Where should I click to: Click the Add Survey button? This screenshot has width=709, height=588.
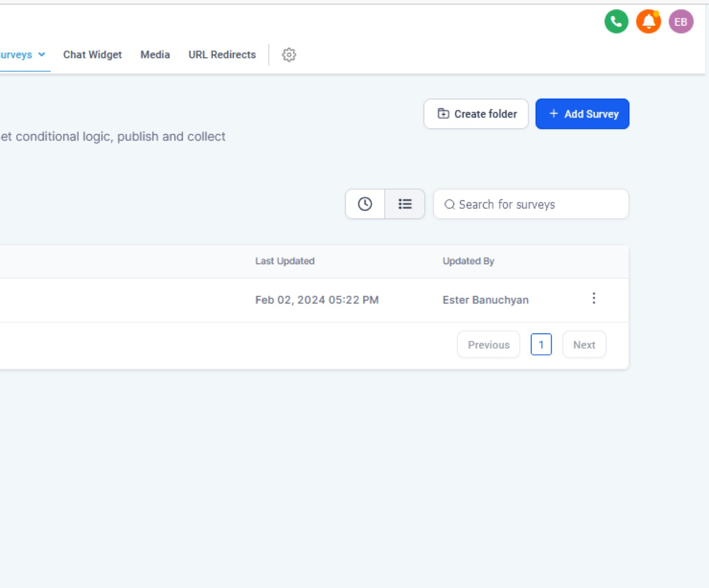tap(582, 114)
